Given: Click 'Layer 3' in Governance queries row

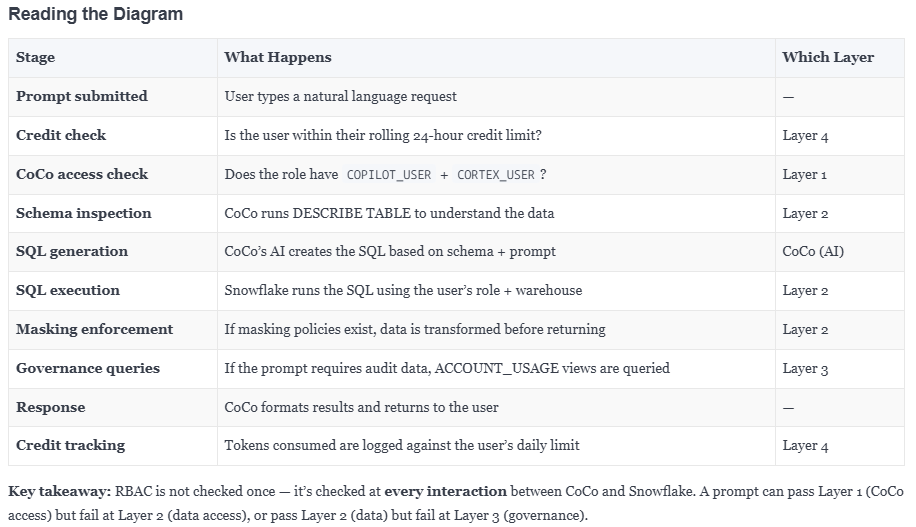Looking at the screenshot, I should pos(805,369).
